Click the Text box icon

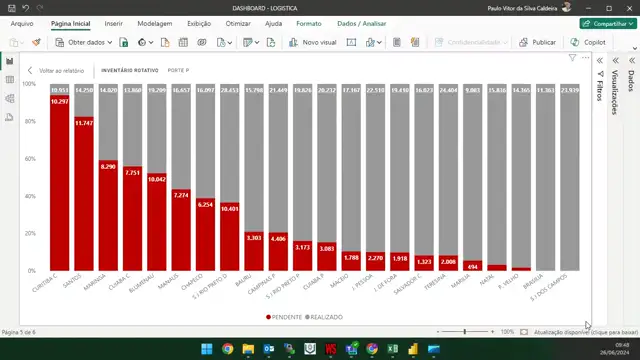[x=351, y=42]
